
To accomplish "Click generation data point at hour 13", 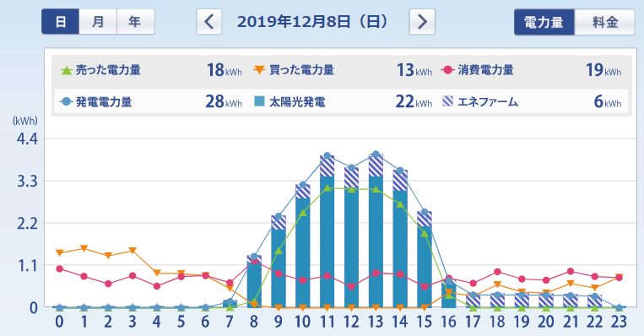I will [x=376, y=154].
